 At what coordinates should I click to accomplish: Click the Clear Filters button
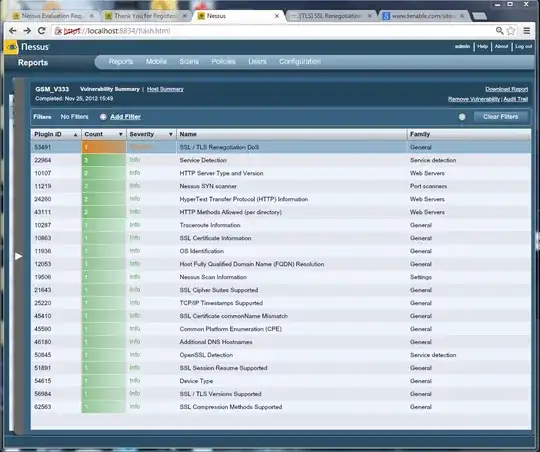pyautogui.click(x=500, y=117)
